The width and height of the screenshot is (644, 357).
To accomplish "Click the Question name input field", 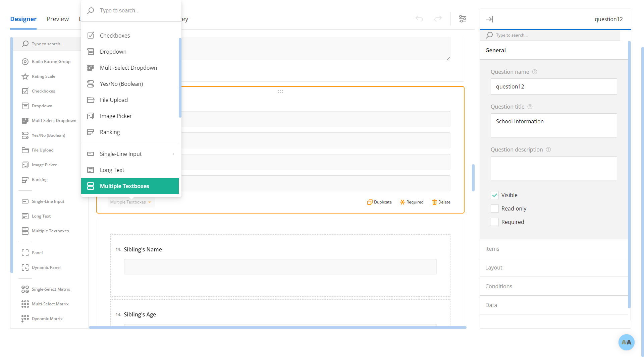I will point(553,86).
